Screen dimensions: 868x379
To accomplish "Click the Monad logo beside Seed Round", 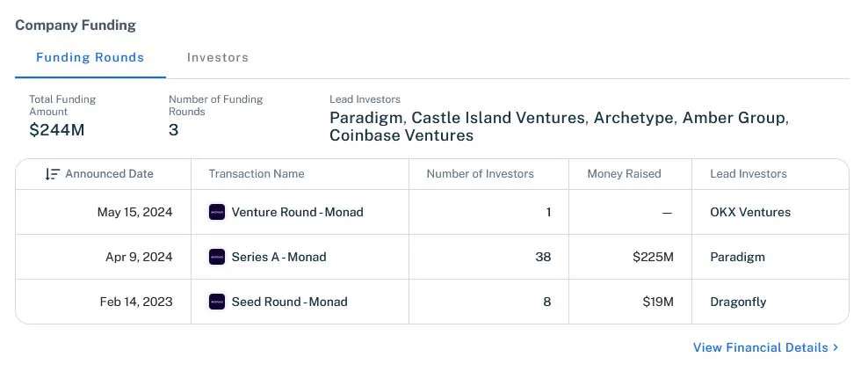I will 217,302.
